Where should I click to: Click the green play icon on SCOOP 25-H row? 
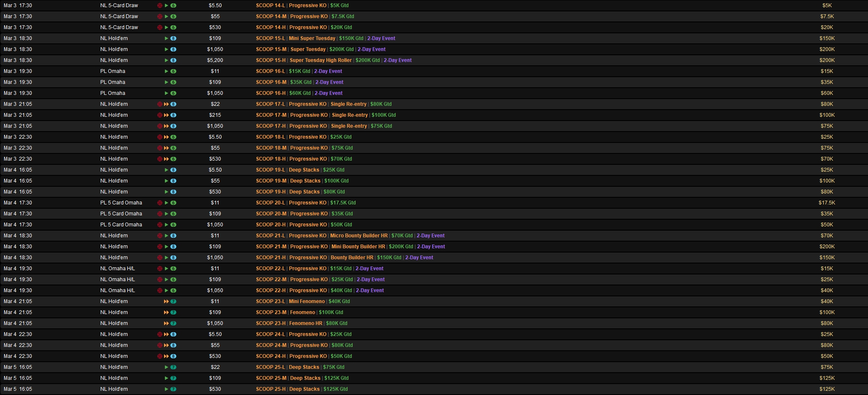167,389
